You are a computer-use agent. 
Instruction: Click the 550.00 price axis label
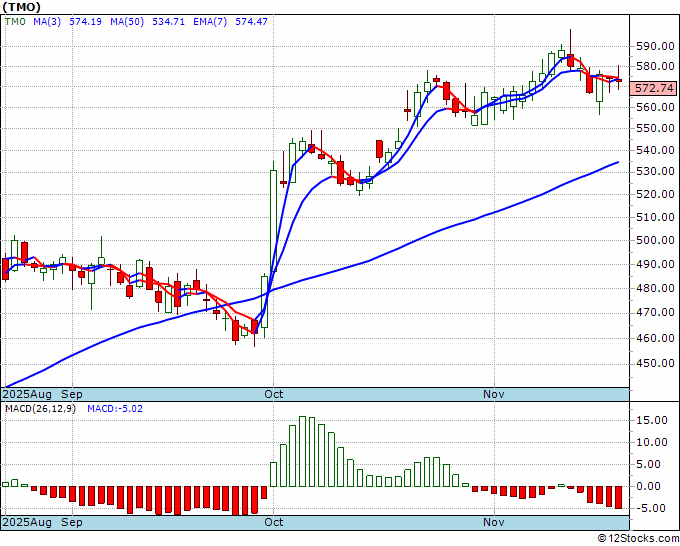pyautogui.click(x=655, y=128)
